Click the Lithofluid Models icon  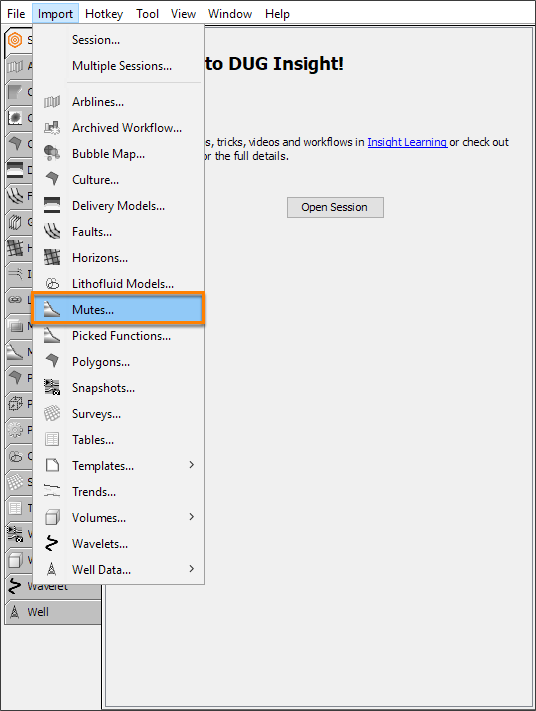(52, 283)
